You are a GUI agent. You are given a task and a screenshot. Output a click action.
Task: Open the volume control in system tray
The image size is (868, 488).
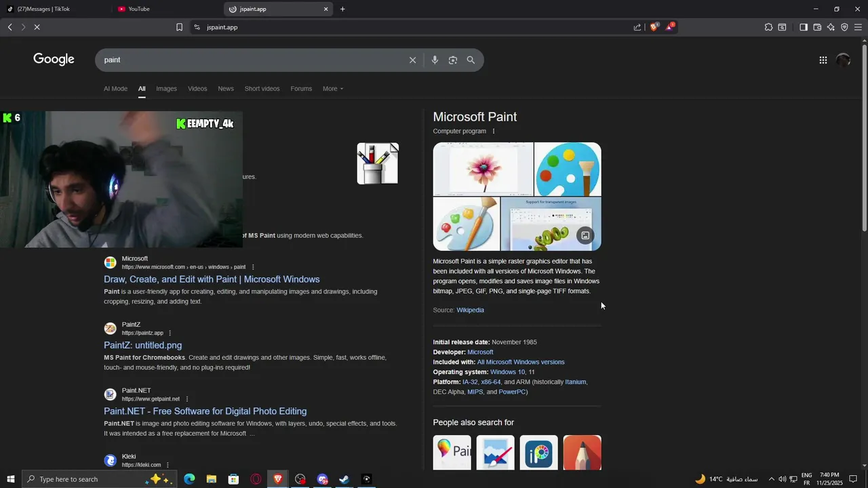pyautogui.click(x=782, y=479)
